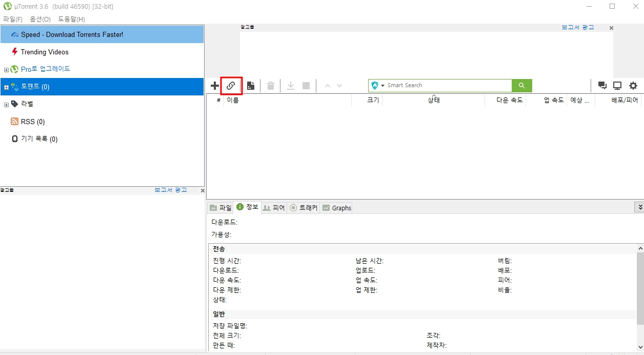Viewport: 644px width, 355px height.
Task: Click the top ad's 보고서 광고 link
Action: pos(578,27)
